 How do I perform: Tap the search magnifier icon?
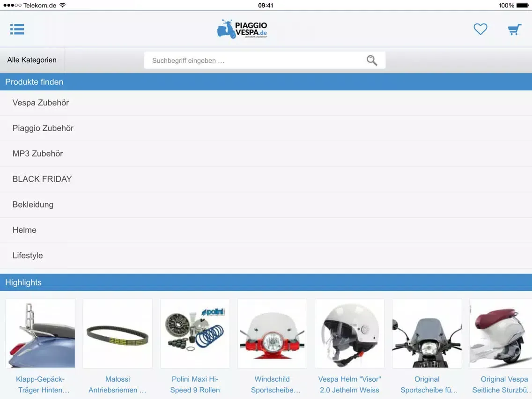[x=372, y=60]
